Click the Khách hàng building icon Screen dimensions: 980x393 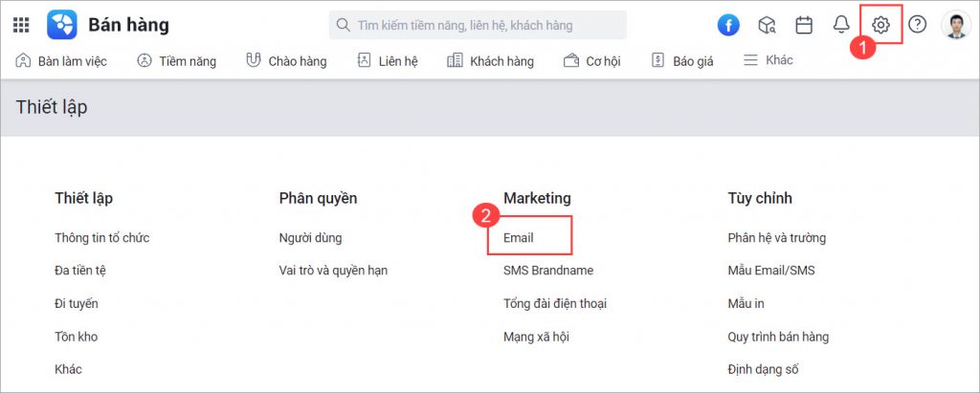click(x=455, y=60)
